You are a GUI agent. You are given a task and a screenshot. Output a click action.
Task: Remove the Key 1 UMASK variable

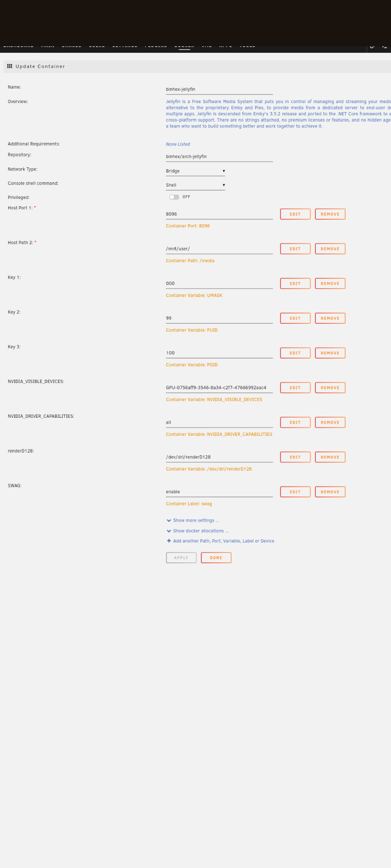[330, 283]
